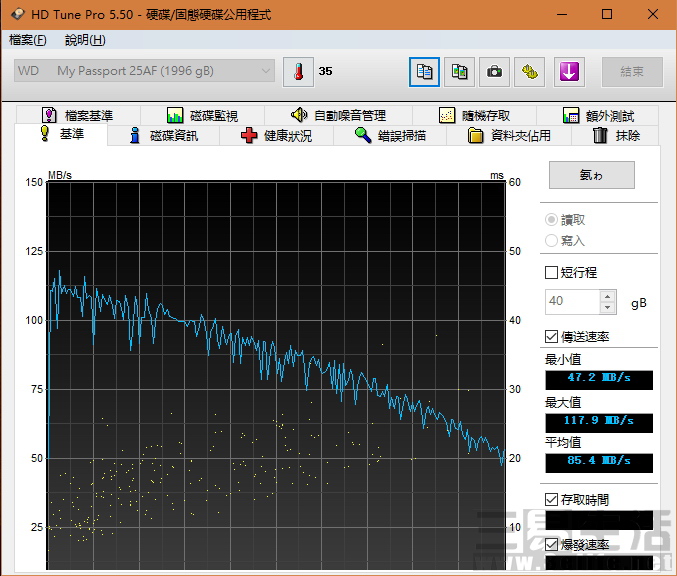Save screenshot with the camera icon
Screen dimensions: 677x576
click(x=494, y=72)
